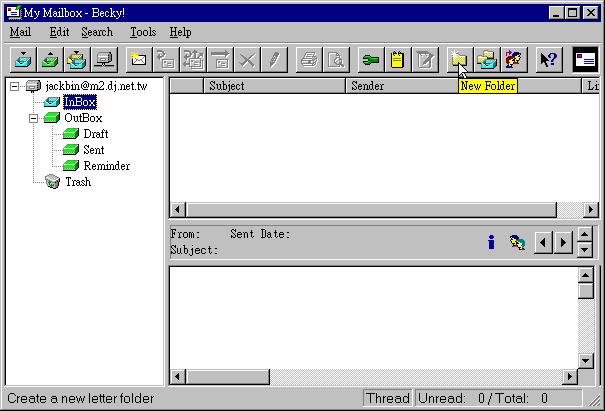Click message list scrollbar right arrow
The width and height of the screenshot is (605, 411).
point(590,210)
